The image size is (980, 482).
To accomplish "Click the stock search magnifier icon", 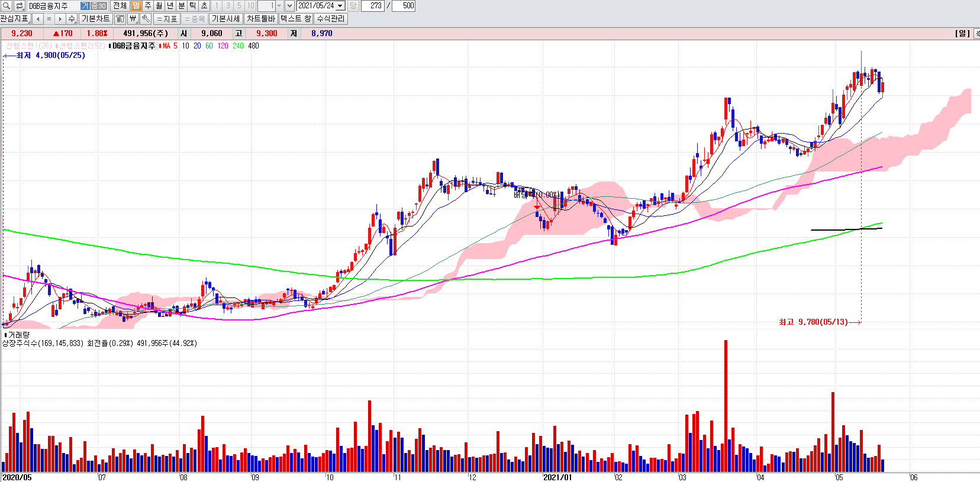I will [x=6, y=5].
